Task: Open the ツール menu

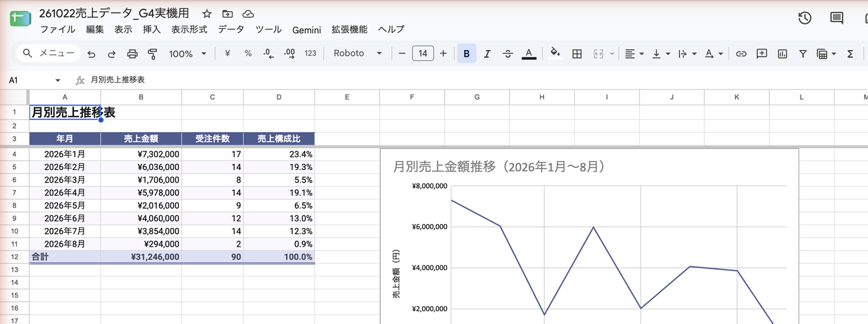Action: click(268, 30)
